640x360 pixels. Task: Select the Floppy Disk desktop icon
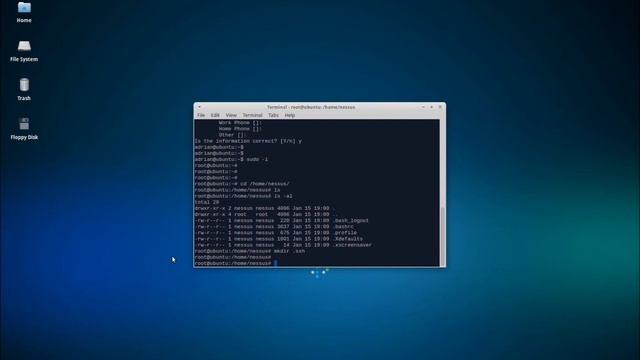coord(24,129)
